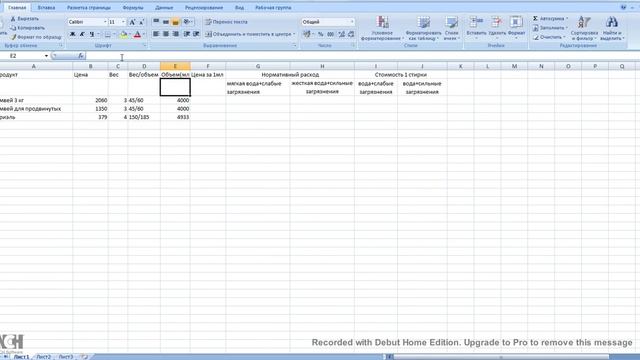The height and width of the screenshot is (360, 640).
Task: Align text to the right
Action: pos(176,34)
